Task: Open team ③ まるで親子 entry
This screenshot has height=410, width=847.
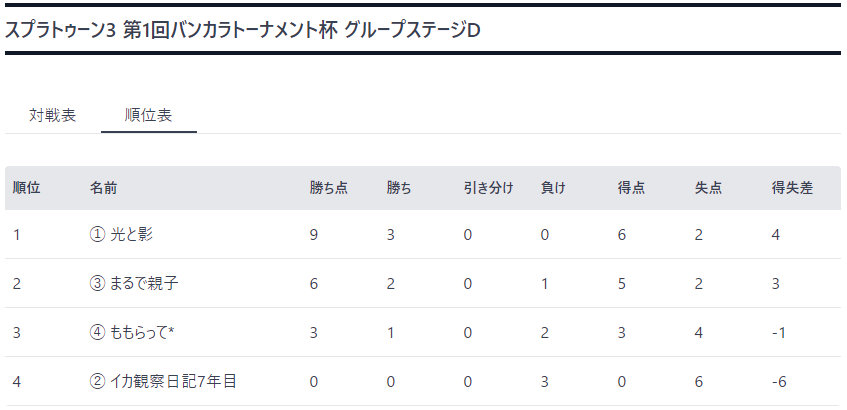Action: pos(133,284)
